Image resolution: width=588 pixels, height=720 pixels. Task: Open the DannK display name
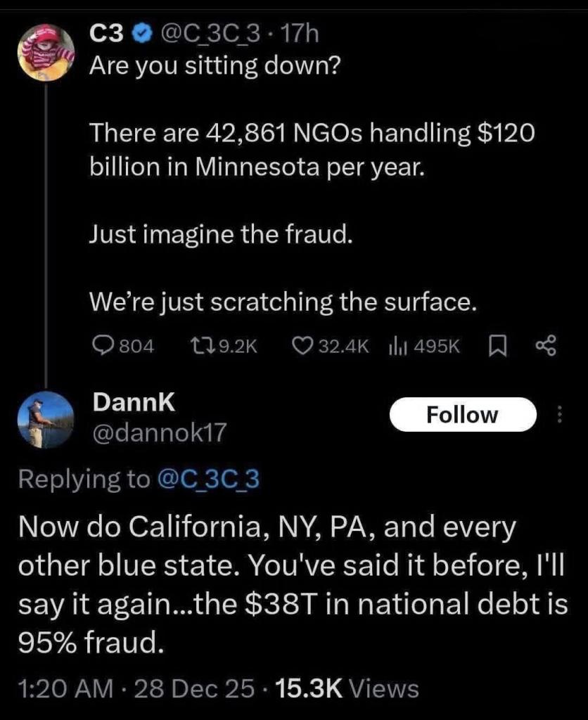click(x=134, y=402)
